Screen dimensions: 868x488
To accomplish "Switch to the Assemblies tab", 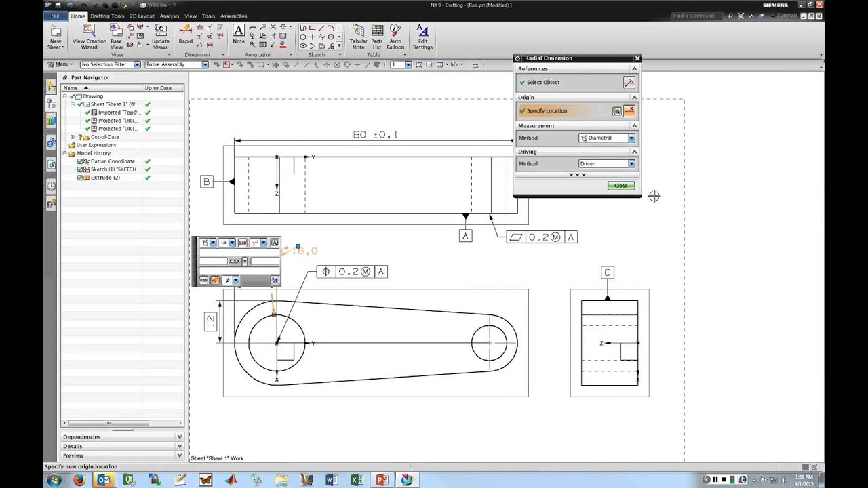I will click(x=233, y=16).
